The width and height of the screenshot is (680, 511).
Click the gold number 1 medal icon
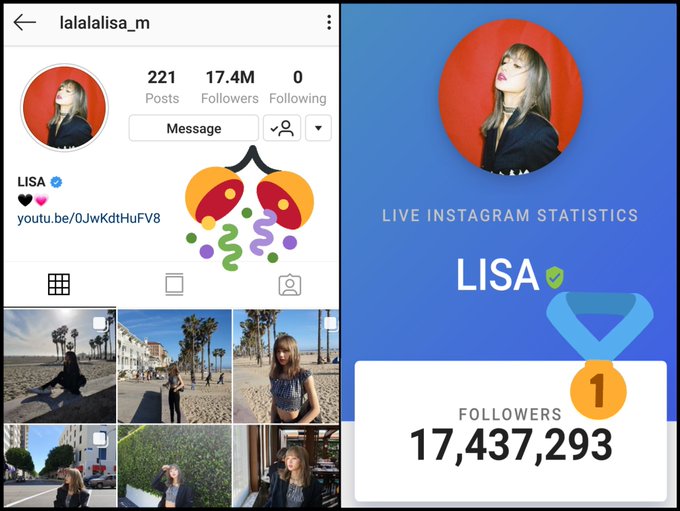point(598,389)
